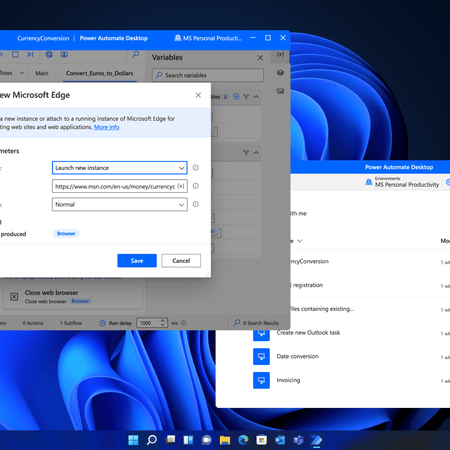Insert variable {x} icon in URL field
The height and width of the screenshot is (450, 450).
[x=181, y=186]
